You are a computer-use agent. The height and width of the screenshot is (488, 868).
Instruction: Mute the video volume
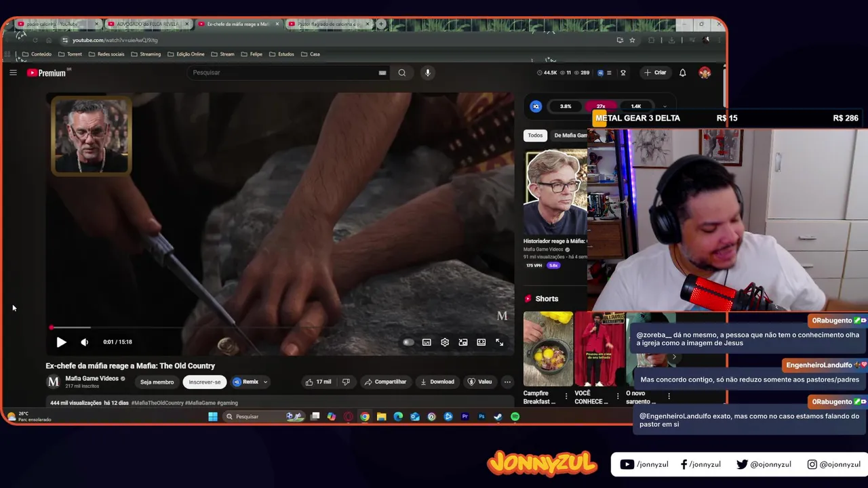(84, 342)
